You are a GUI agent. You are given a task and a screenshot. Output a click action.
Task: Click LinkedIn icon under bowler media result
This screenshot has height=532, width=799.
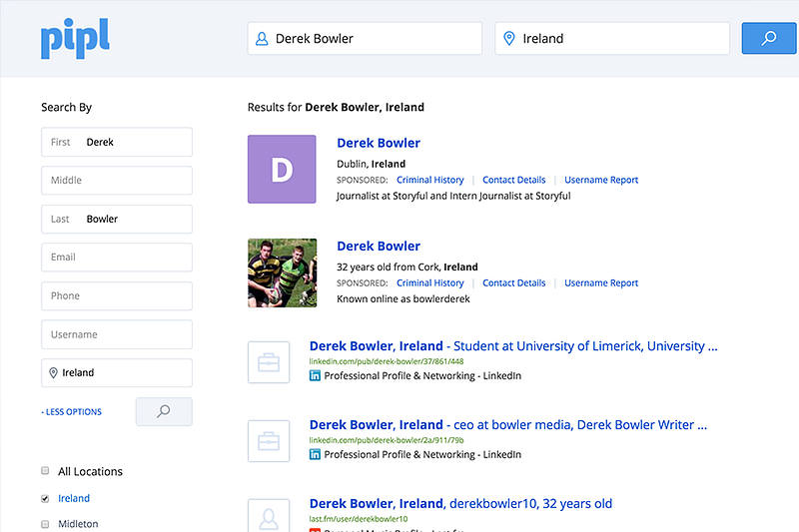(315, 454)
